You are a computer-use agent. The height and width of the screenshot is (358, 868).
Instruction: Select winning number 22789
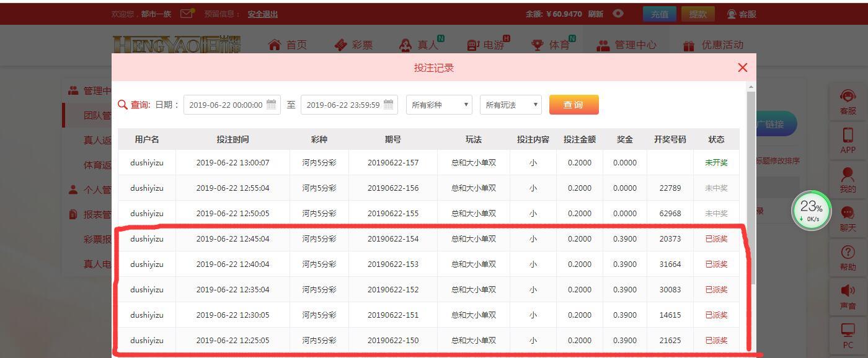coord(670,188)
